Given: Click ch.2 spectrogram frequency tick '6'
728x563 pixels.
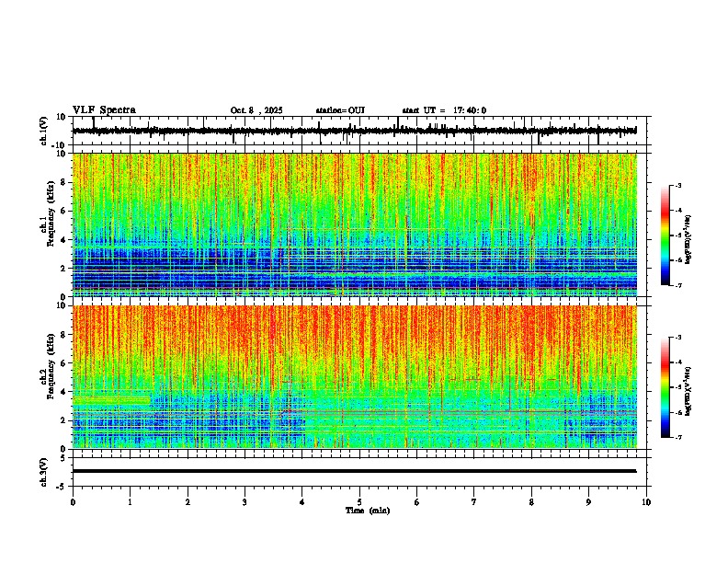Looking at the screenshot, I should (64, 363).
